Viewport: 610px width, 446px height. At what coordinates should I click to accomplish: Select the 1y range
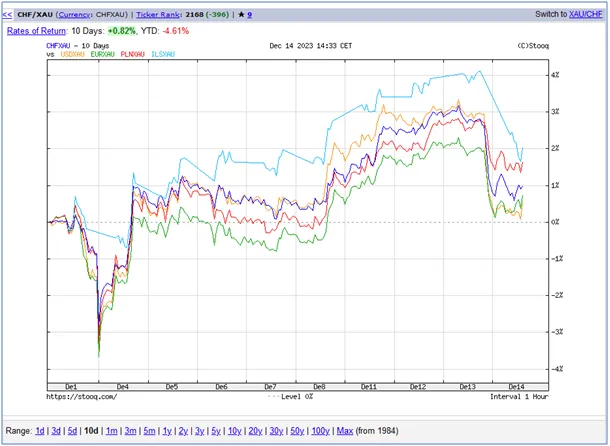(x=167, y=431)
